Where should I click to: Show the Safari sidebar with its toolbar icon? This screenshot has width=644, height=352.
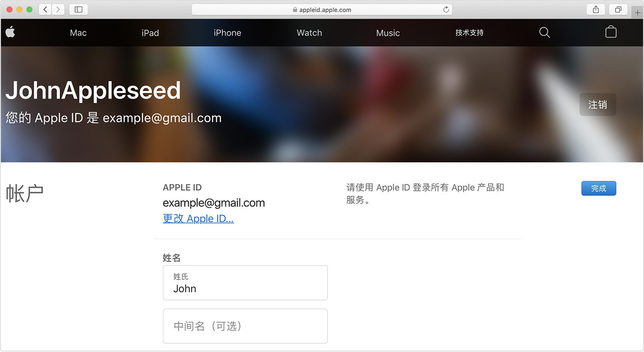coord(78,9)
